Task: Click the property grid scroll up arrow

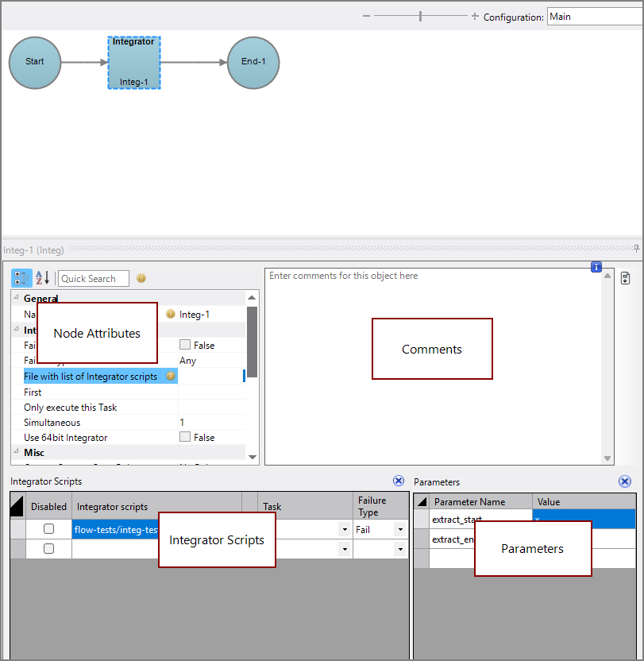Action: 252,298
